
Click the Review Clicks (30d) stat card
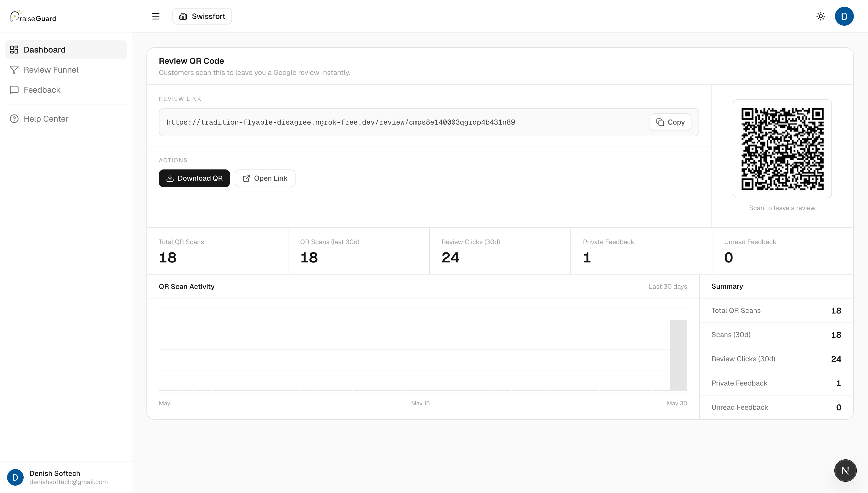tap(500, 251)
